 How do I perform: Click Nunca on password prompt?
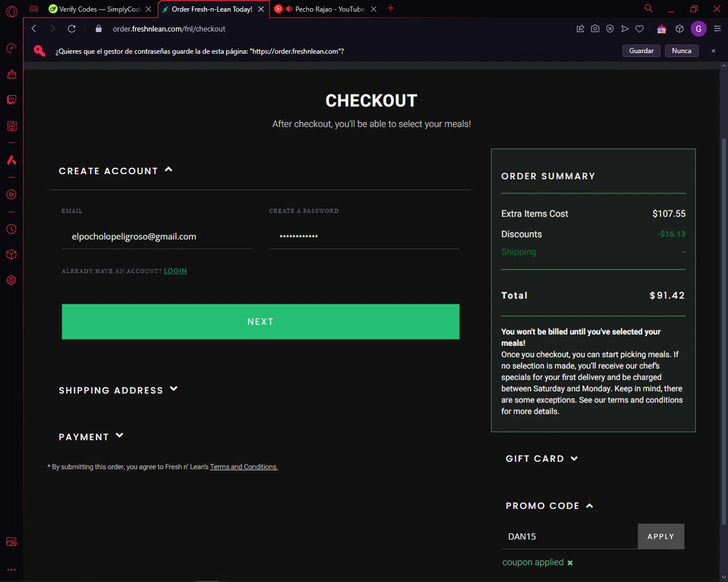pyautogui.click(x=681, y=51)
